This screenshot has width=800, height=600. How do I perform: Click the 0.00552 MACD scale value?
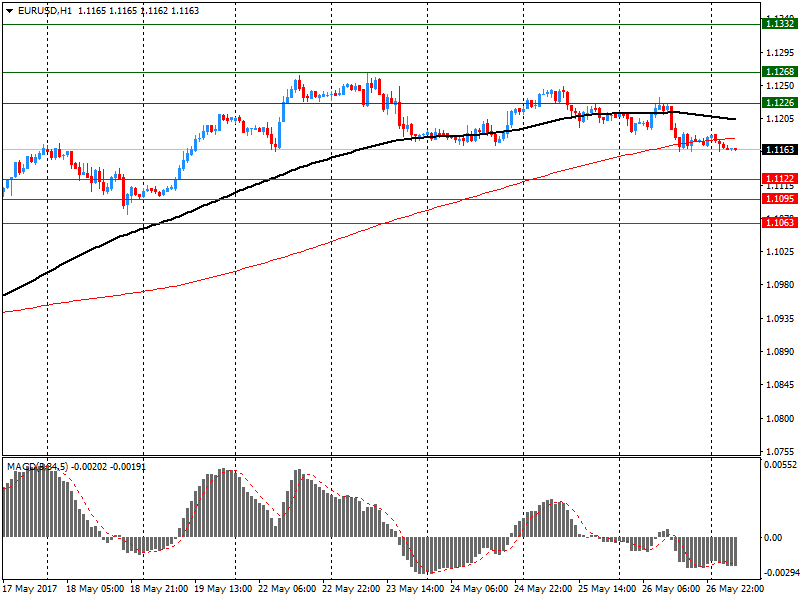[x=780, y=465]
